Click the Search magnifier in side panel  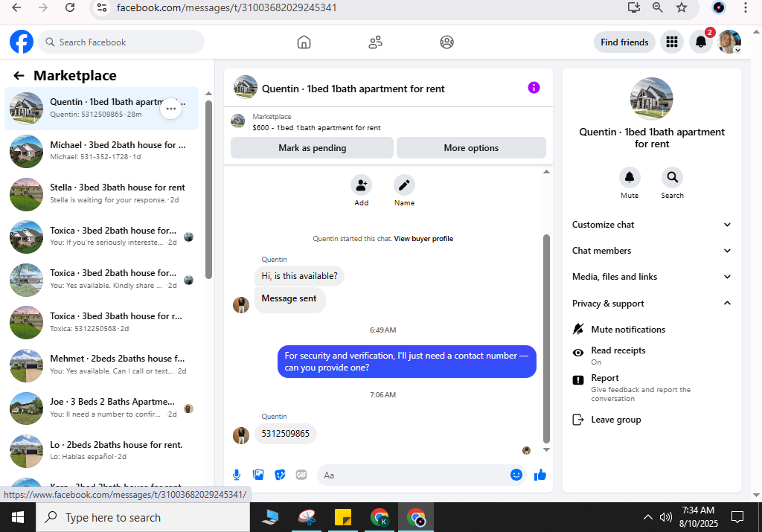672,177
